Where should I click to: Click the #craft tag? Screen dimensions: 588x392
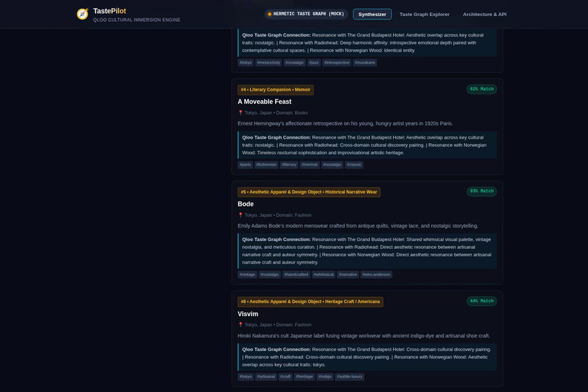tap(285, 377)
